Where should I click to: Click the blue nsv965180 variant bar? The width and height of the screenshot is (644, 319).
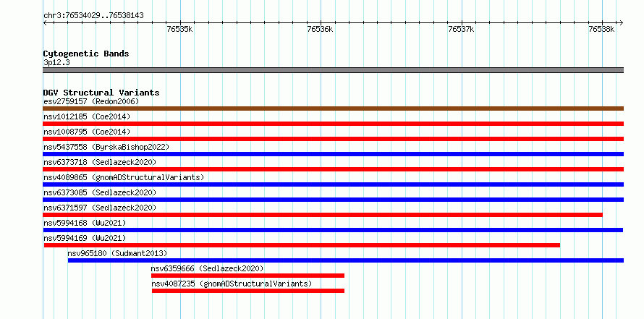(346, 260)
